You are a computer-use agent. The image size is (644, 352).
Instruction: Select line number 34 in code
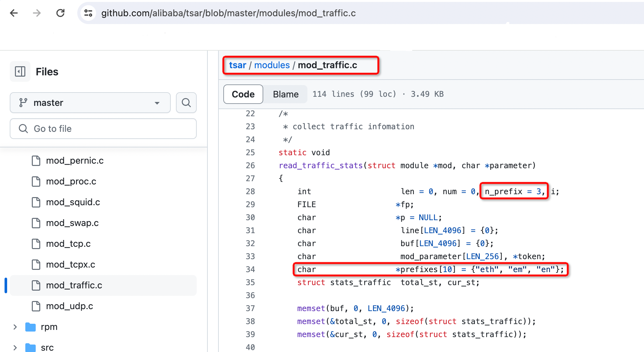click(x=250, y=269)
